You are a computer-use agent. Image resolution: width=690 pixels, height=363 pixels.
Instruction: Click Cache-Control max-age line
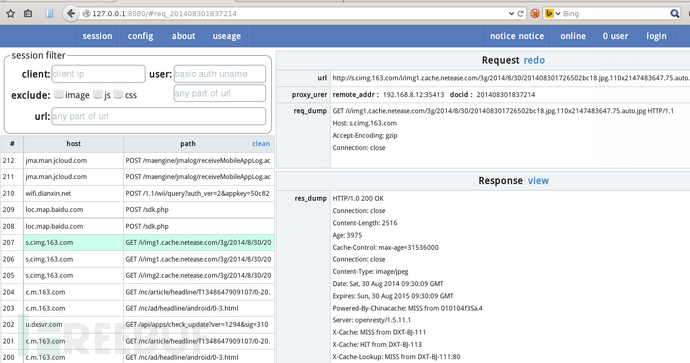pyautogui.click(x=385, y=247)
